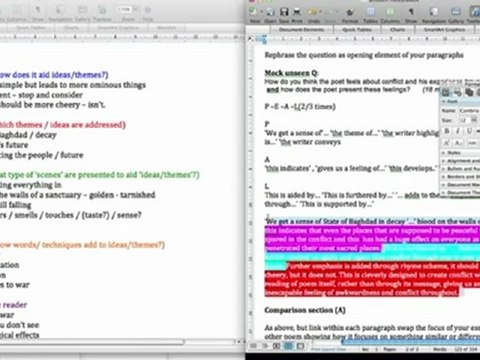
Task: Switch to WordArt tab in left window
Action: click(x=166, y=28)
